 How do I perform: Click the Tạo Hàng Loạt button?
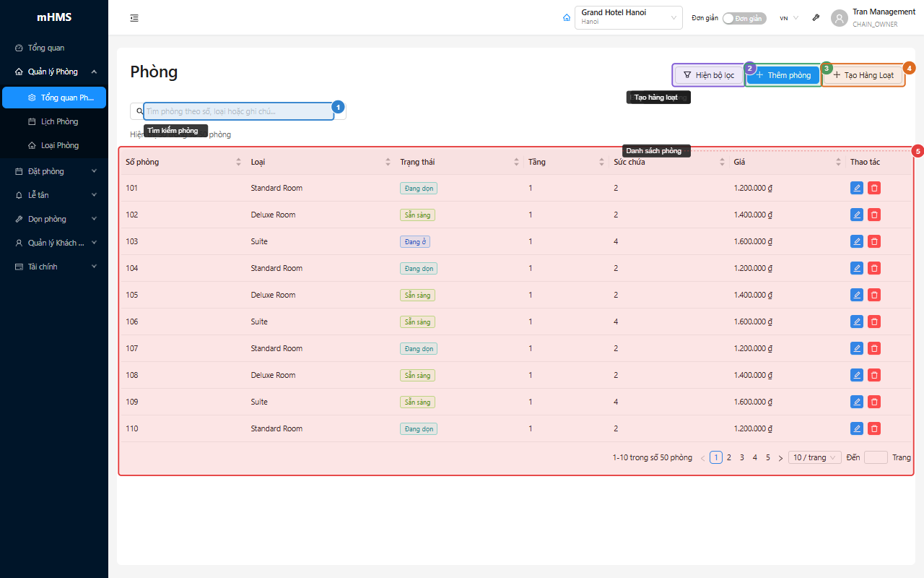863,75
